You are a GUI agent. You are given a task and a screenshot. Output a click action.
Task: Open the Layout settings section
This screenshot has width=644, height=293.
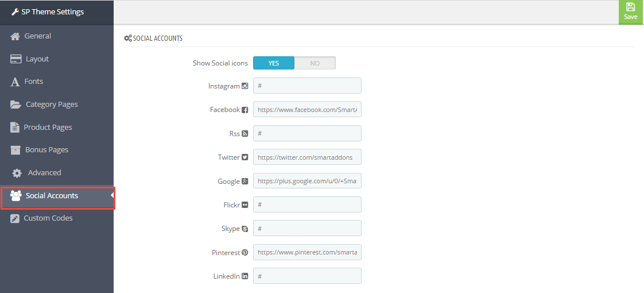(57, 59)
